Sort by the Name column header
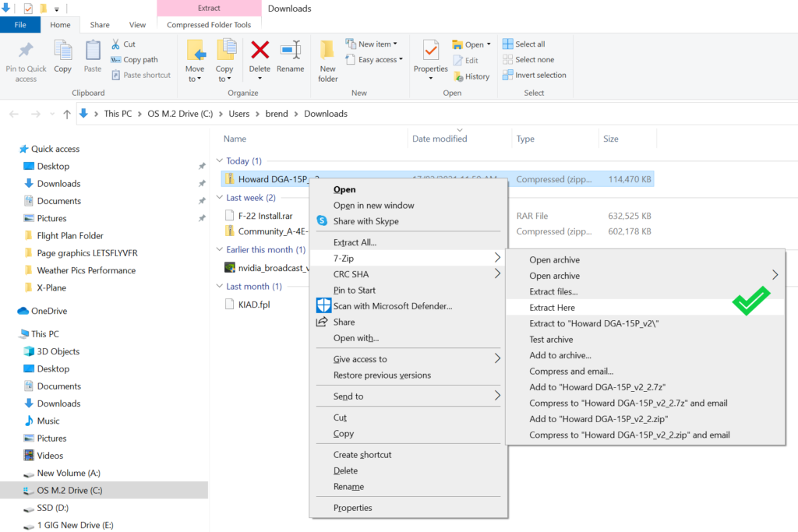The image size is (798, 532). [x=235, y=139]
